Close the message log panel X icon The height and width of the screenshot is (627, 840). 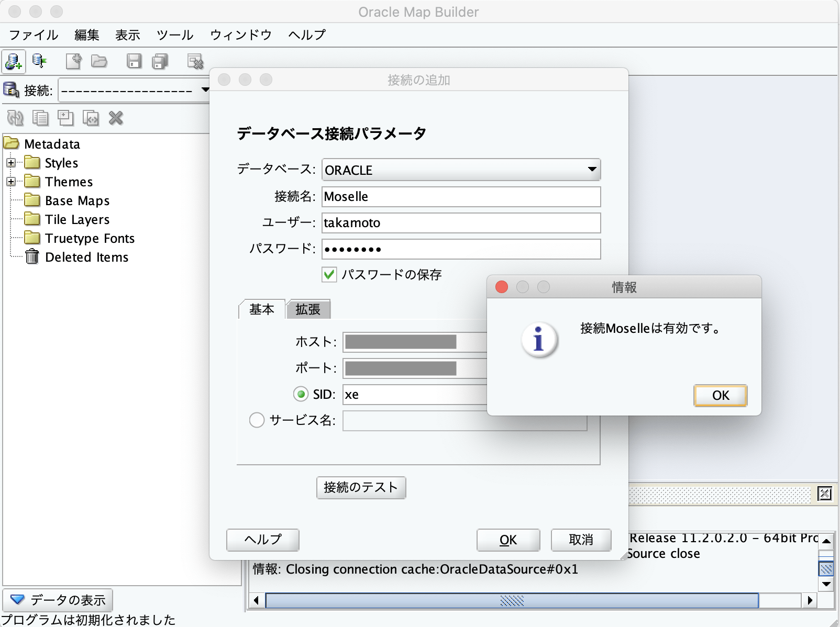(x=825, y=494)
